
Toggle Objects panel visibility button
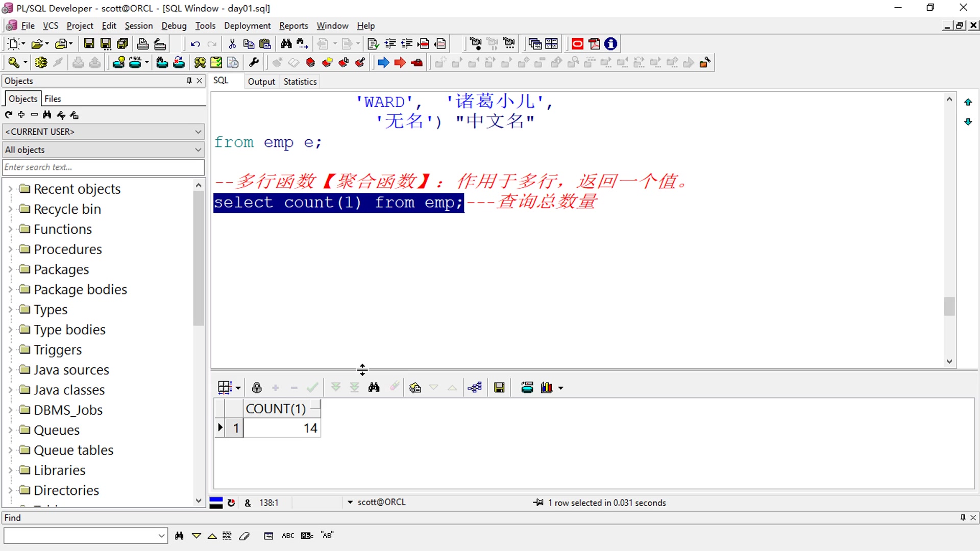pos(189,81)
